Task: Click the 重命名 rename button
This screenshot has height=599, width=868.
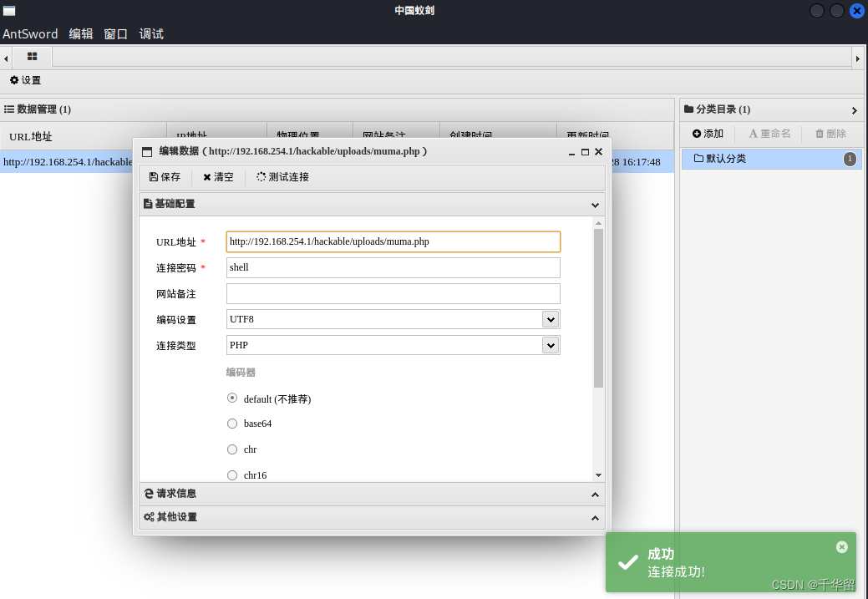Action: 769,134
